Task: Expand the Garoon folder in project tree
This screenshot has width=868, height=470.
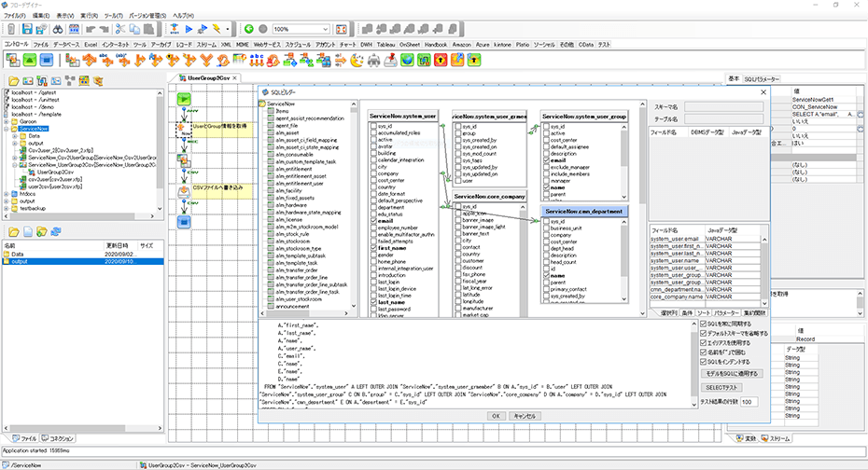Action: 7,121
